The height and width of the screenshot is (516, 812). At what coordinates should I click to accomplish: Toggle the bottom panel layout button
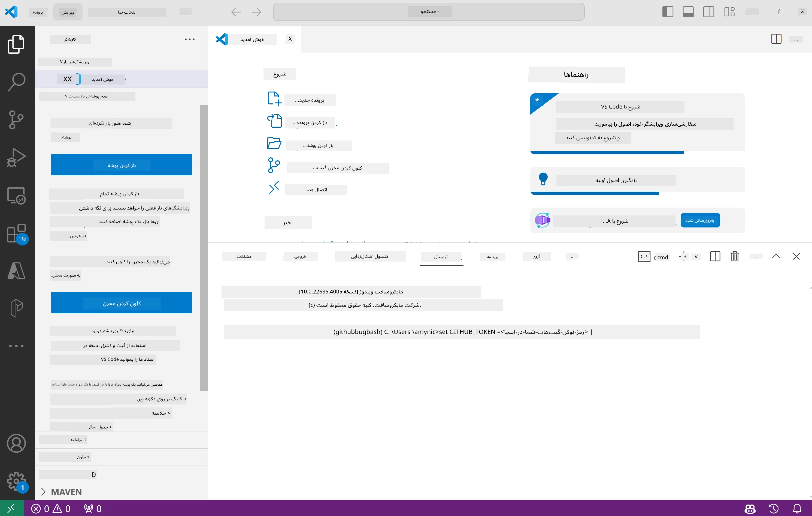point(688,12)
